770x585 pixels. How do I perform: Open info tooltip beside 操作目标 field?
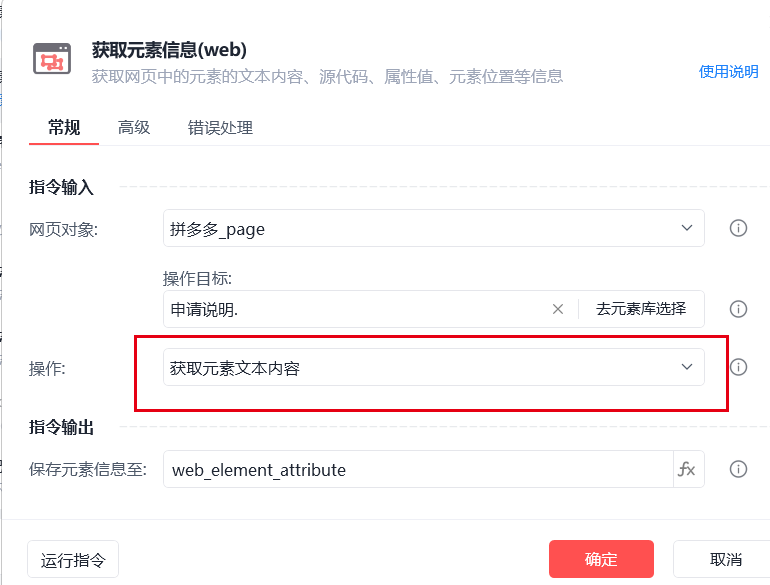[x=738, y=309]
